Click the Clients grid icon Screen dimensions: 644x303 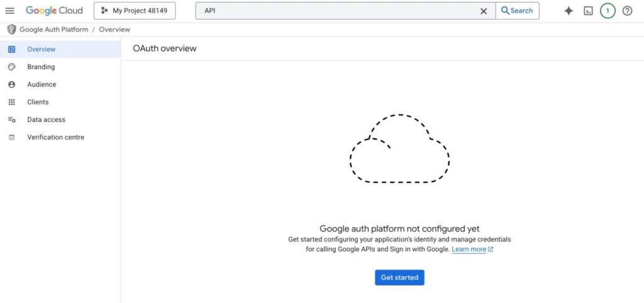pyautogui.click(x=11, y=102)
